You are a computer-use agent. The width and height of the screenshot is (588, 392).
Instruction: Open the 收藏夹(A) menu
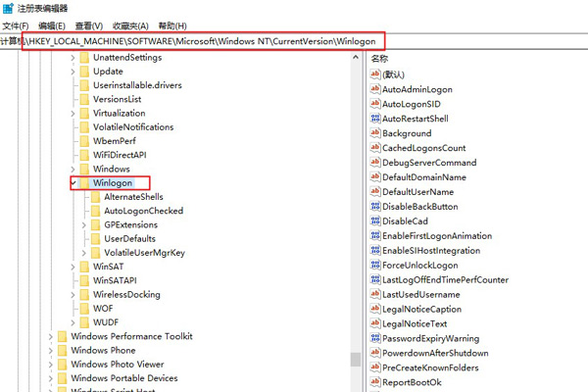[x=130, y=25]
